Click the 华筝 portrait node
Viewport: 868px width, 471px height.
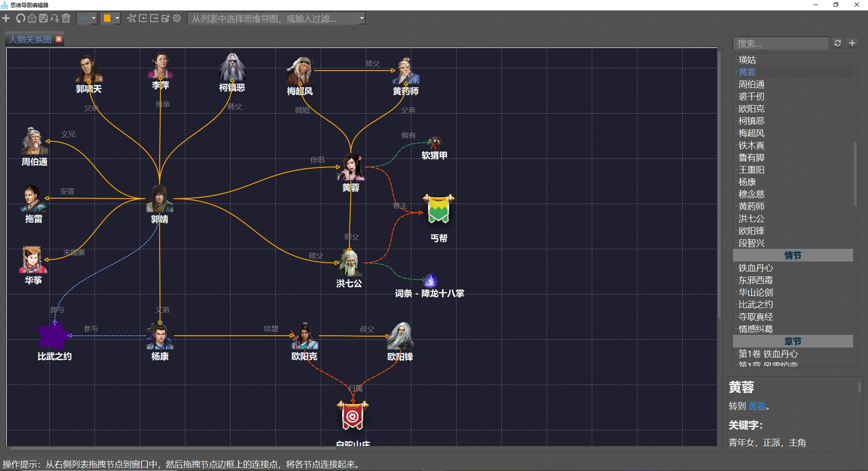click(33, 260)
